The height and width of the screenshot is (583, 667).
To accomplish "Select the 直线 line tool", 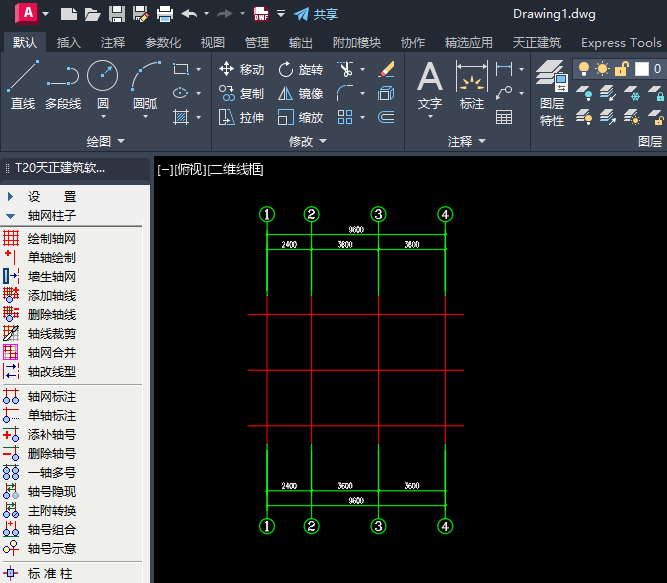I will tap(22, 85).
